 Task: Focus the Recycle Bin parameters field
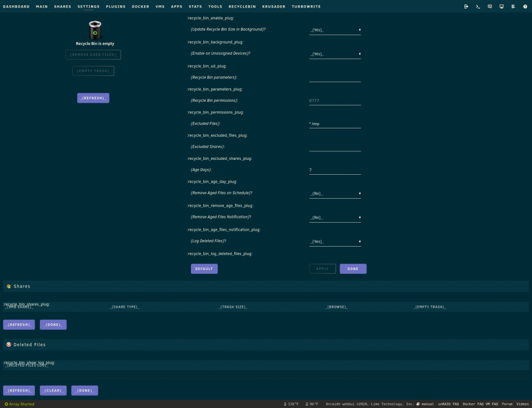[335, 77]
